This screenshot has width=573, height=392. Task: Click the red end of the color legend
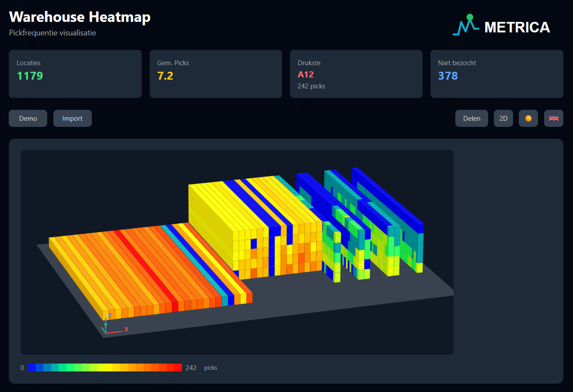pyautogui.click(x=178, y=368)
